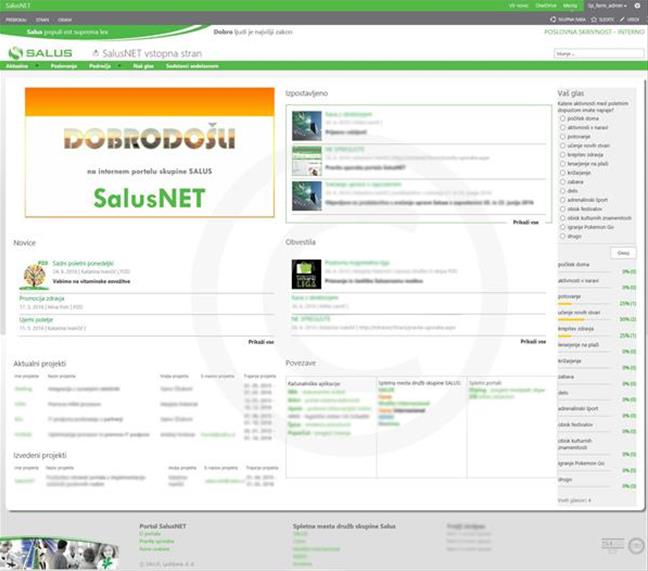Screen dimensions: 648x571
Task: Select the 'obisk festivalov' radio option
Action: (562, 209)
